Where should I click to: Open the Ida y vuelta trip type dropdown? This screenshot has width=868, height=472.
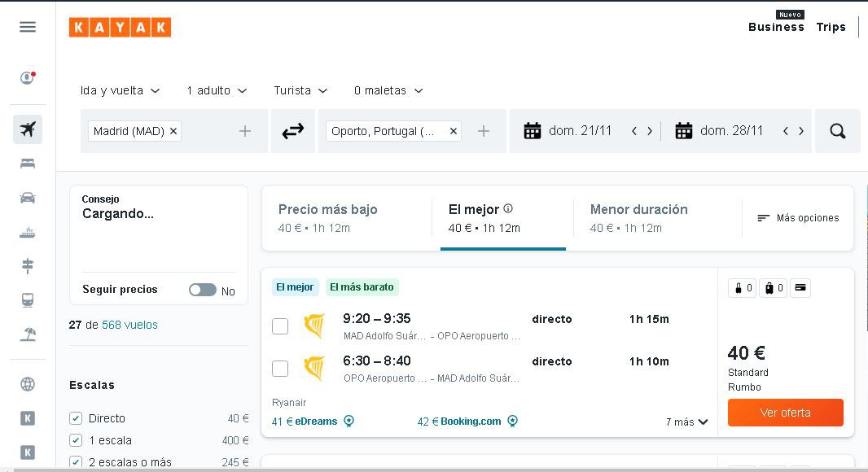point(121,91)
